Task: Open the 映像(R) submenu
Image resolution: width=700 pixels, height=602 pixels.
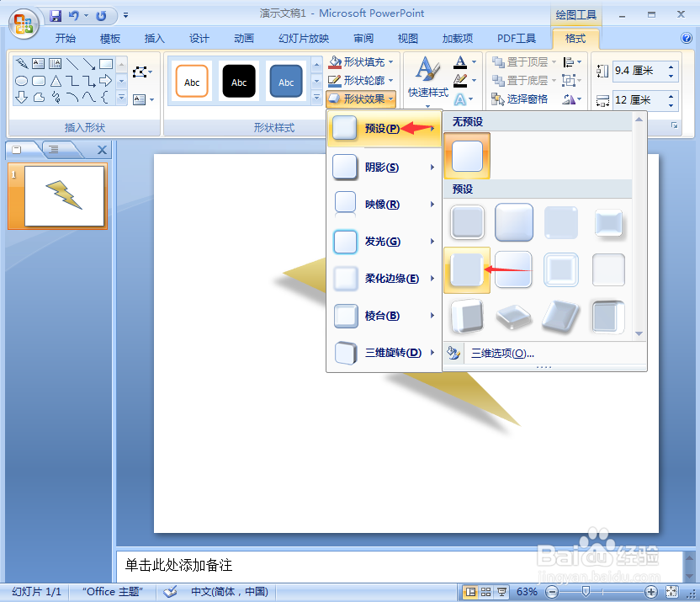Action: click(x=384, y=204)
